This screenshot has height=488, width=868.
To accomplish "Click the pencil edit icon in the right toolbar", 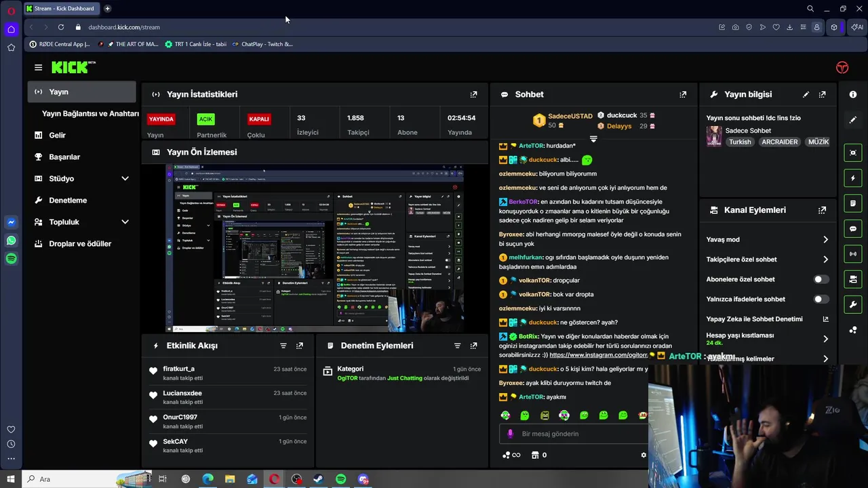I will (x=853, y=119).
